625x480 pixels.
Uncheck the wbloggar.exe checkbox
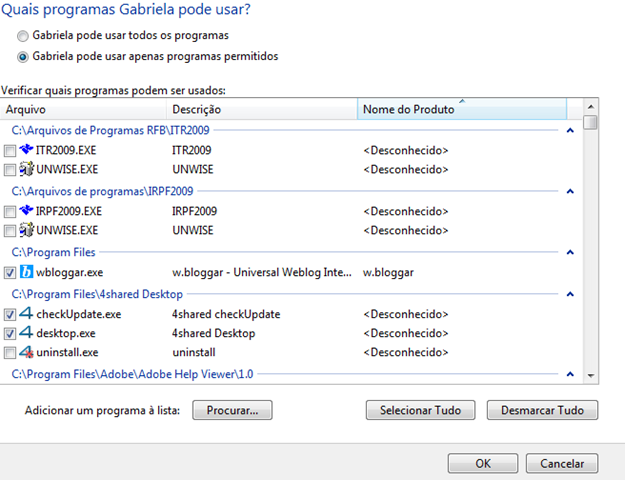10,273
